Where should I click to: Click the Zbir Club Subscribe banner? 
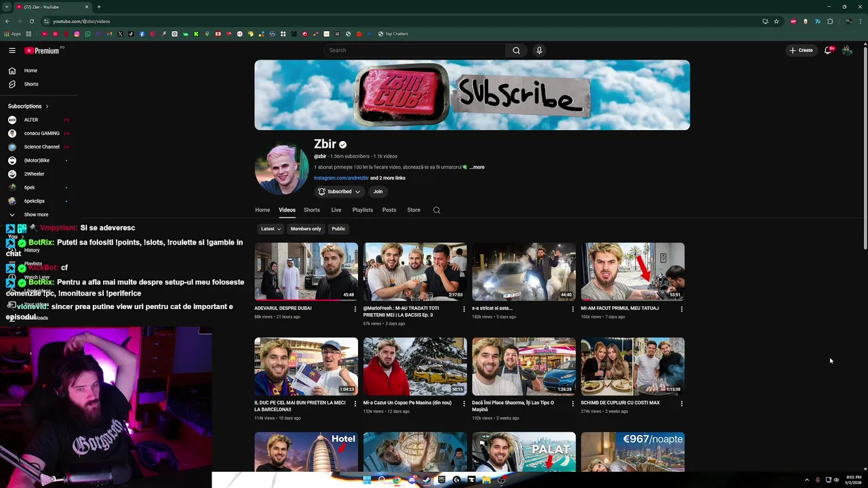click(472, 95)
